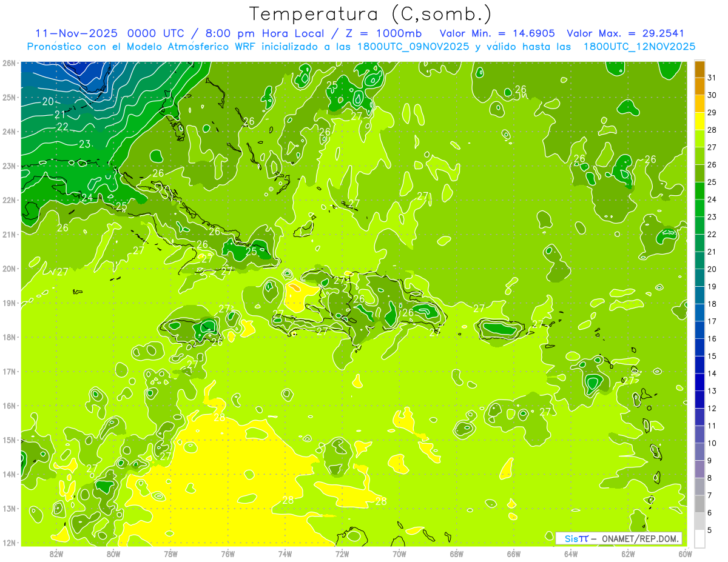Click the "10" value in the color legend
Image resolution: width=728 pixels, height=562 pixels.
[x=712, y=443]
